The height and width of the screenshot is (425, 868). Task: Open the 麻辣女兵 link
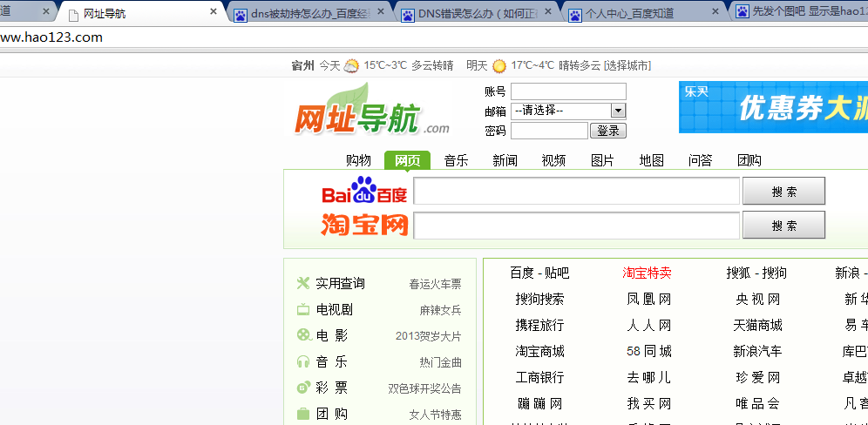tap(441, 310)
